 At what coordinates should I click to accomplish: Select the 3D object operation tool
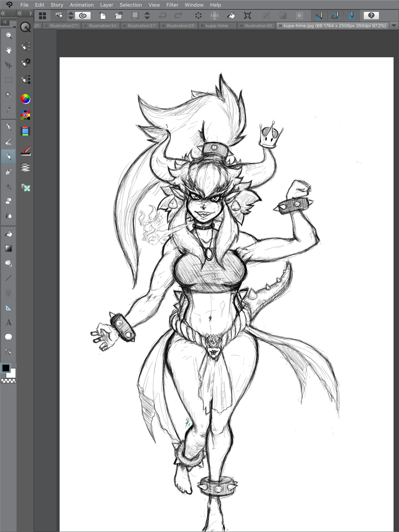click(9, 263)
